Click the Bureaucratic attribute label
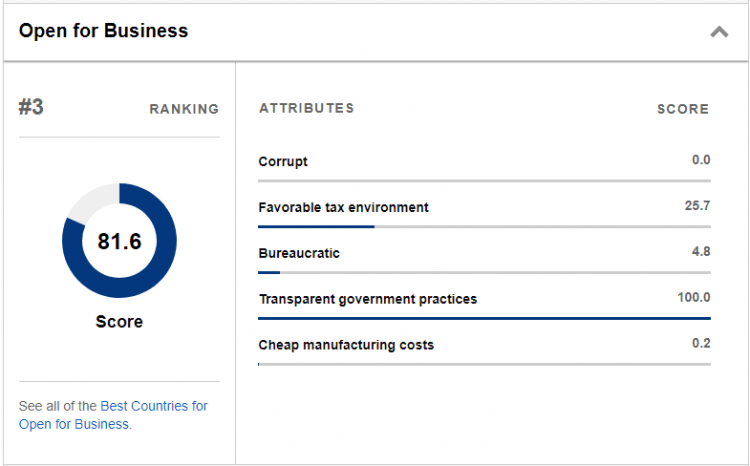The width and height of the screenshot is (750, 466). click(x=299, y=253)
